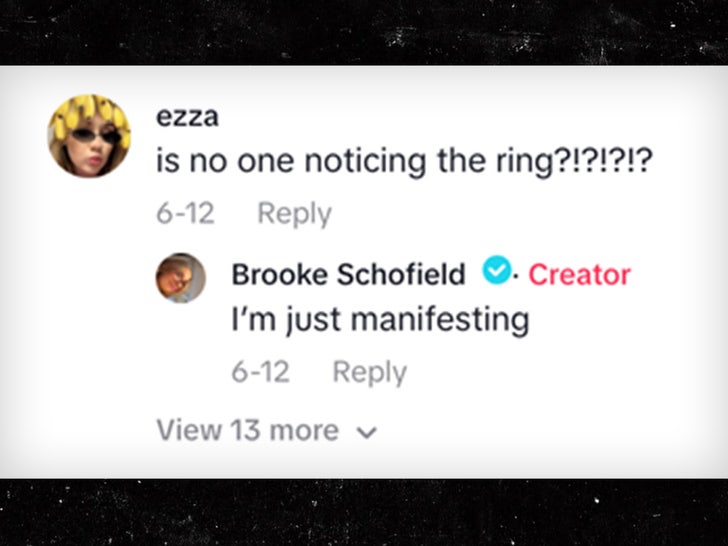Click the blue verified checkmark badge

495,272
